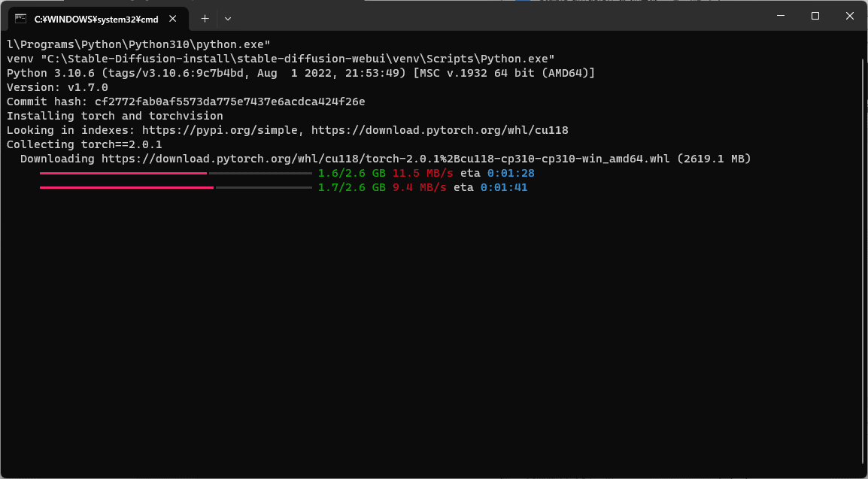This screenshot has width=868, height=479.
Task: Close the C:\WINDOWS\system32\cmd tab
Action: [x=173, y=18]
